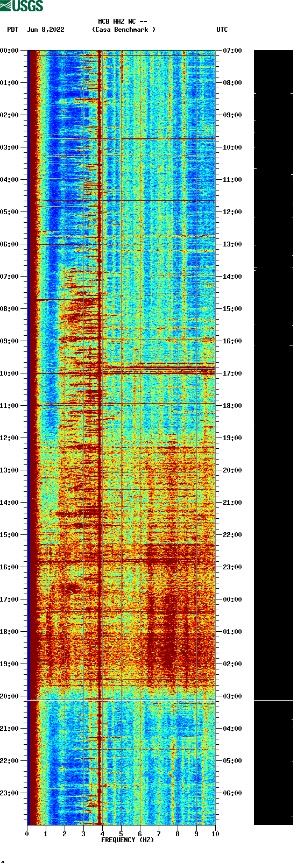Click the 23:00 label on the PDT axis
This screenshot has width=297, height=868.
point(9,793)
